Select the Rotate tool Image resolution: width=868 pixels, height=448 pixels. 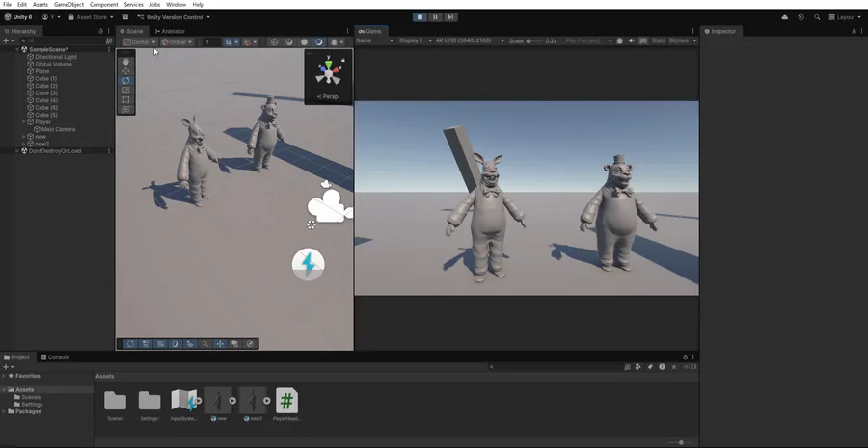click(126, 80)
